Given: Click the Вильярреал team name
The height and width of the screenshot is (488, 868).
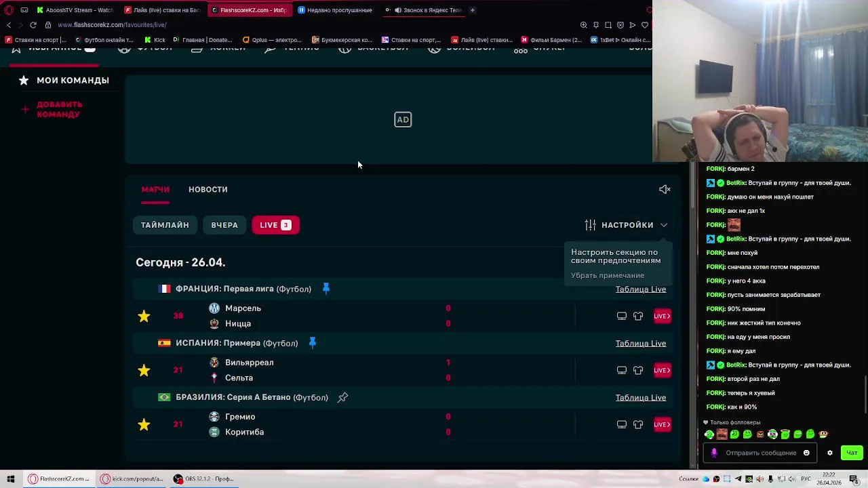Looking at the screenshot, I should 250,363.
